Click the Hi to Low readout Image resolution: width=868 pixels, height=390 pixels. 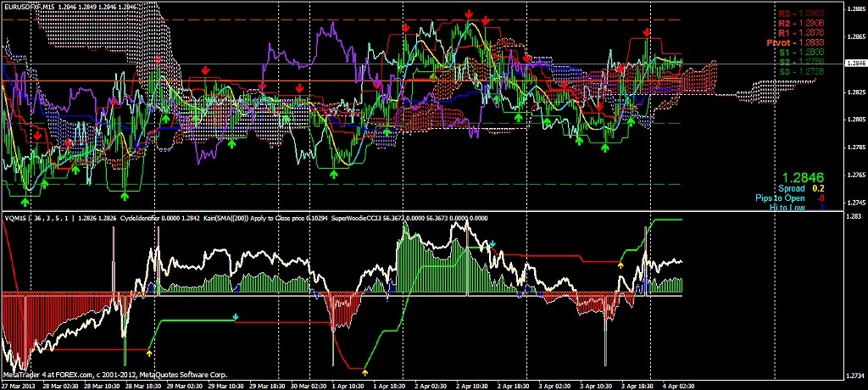[797, 207]
